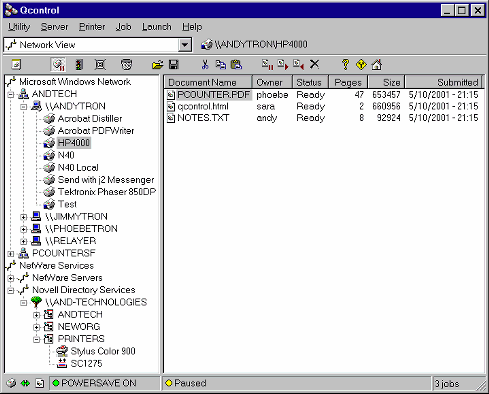Collapse the PRINTERS container node
This screenshot has height=394, width=489.
[x=36, y=339]
